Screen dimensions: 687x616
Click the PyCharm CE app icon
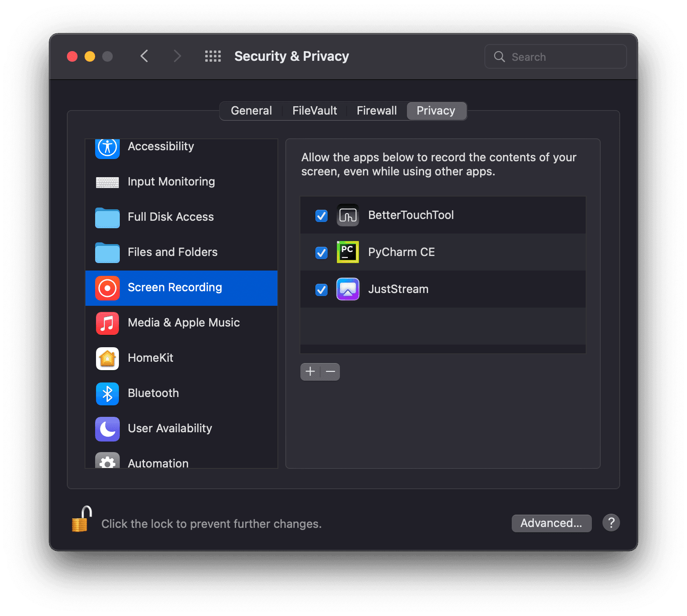click(348, 252)
